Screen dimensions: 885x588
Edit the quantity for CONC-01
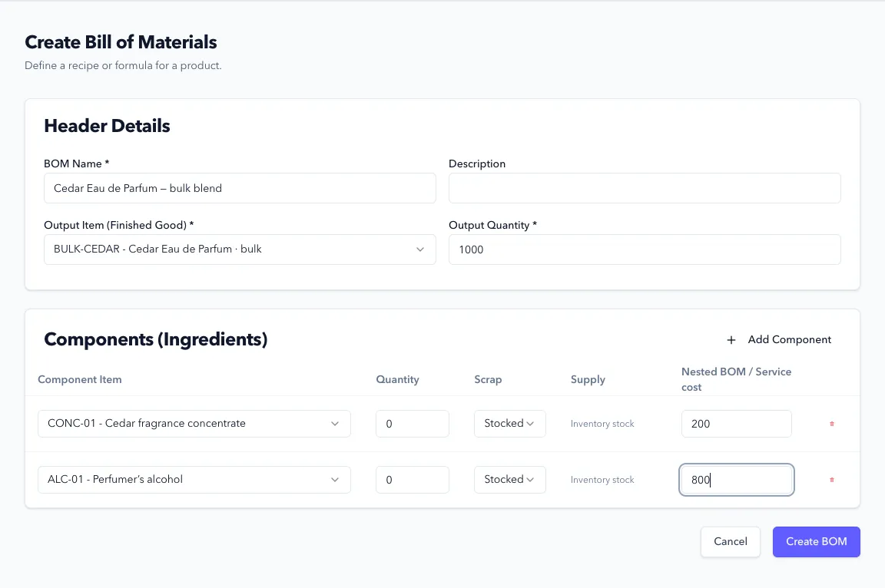[413, 424]
